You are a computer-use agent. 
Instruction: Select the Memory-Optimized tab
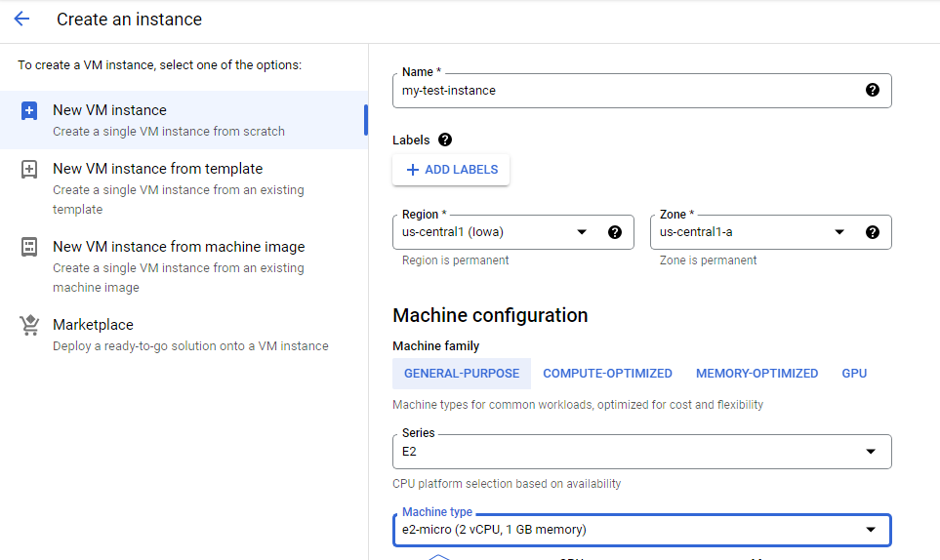[756, 374]
